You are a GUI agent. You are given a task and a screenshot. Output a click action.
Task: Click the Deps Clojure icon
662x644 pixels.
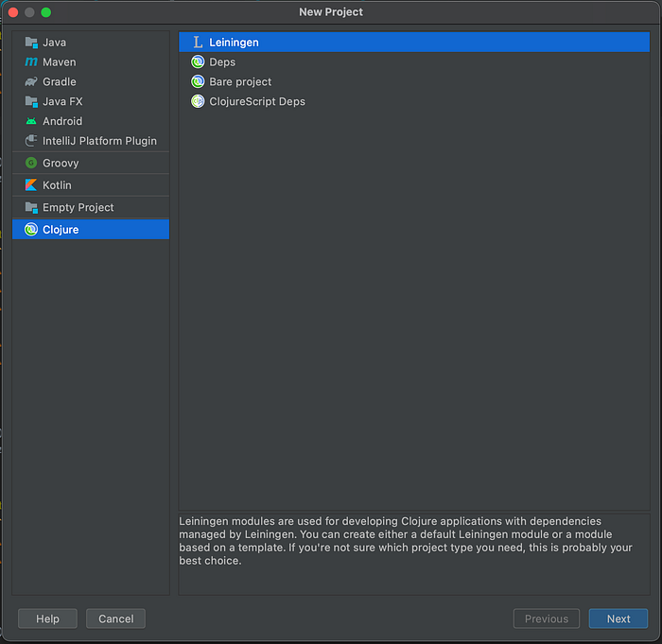click(x=198, y=62)
